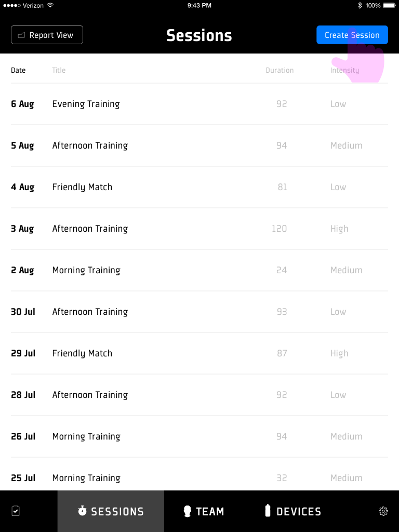Switch to the TEAM tab
399x532 pixels.
[204, 511]
